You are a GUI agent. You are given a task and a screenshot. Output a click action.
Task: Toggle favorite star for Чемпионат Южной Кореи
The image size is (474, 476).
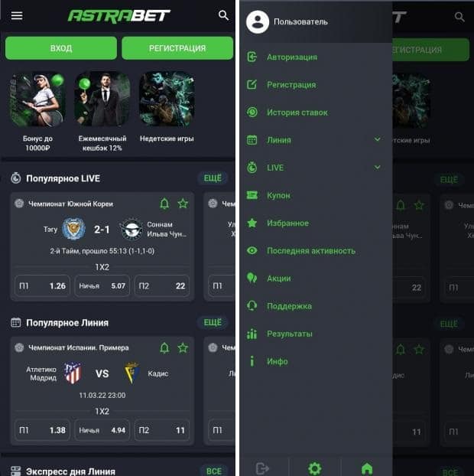click(x=183, y=204)
